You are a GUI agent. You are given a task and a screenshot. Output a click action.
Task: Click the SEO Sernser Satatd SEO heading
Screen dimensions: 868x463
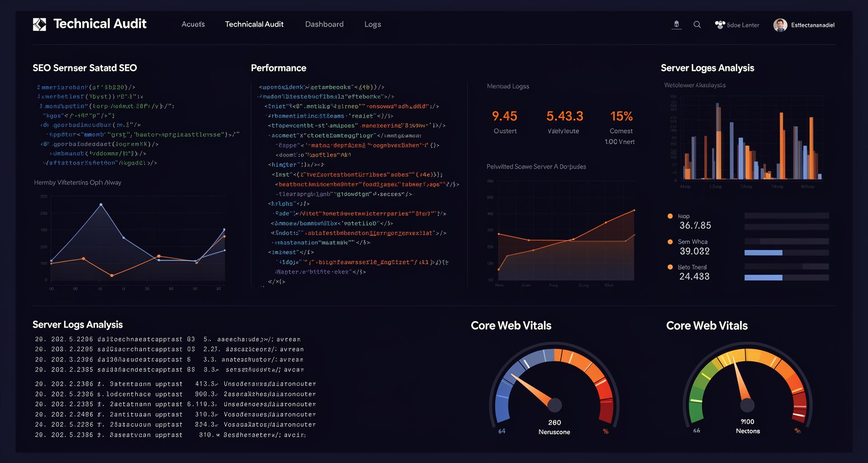click(x=85, y=68)
